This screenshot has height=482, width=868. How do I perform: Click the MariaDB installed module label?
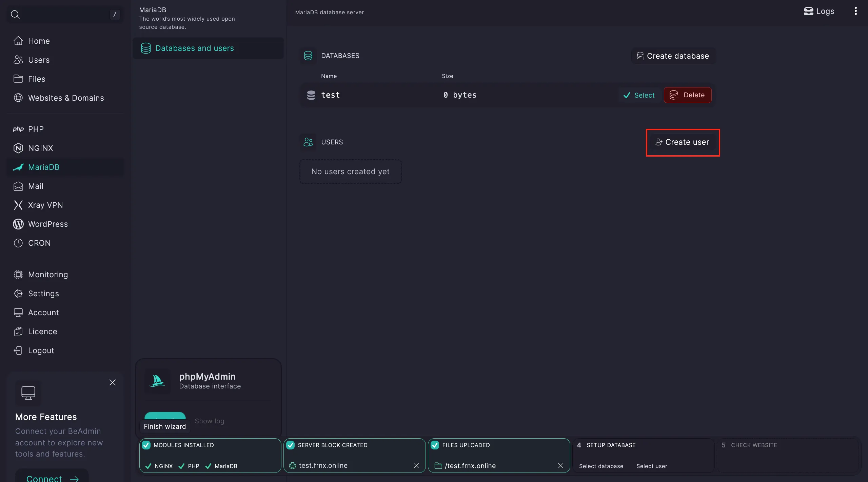point(226,466)
